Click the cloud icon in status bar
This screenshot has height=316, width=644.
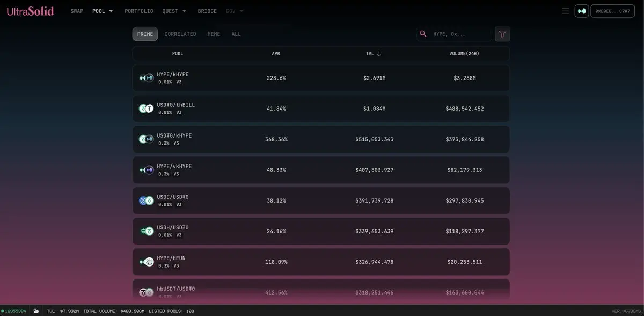click(36, 311)
